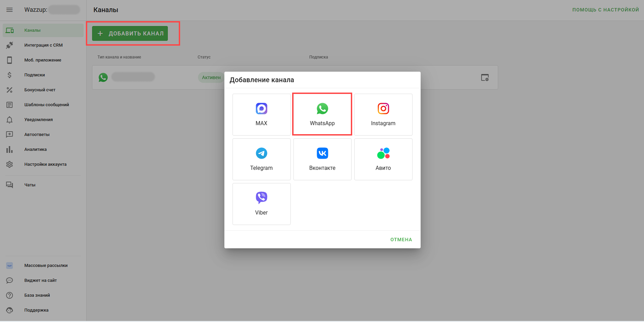
Task: Click the Автоответы reply icon
Action: pyautogui.click(x=9, y=135)
